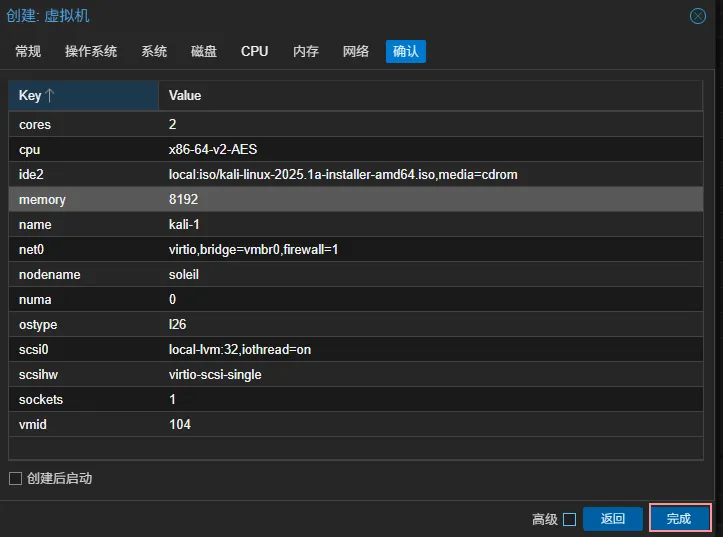
Task: Select the scsi0 local-lvm row
Action: coord(360,350)
